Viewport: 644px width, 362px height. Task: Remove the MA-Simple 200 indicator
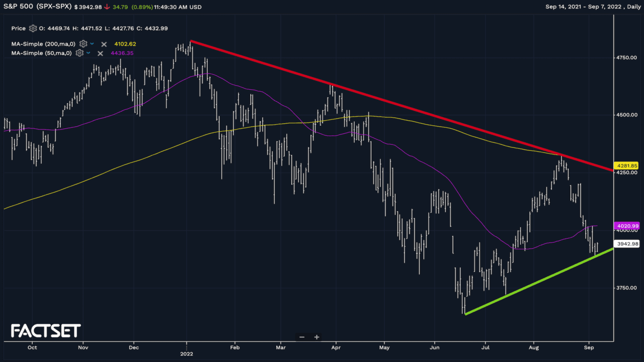(104, 44)
